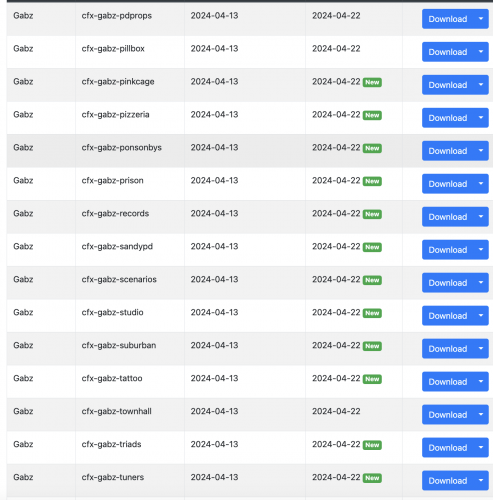Click the New badge in cfx-gabz-tattoo row
Image resolution: width=493 pixels, height=500 pixels.
click(372, 379)
